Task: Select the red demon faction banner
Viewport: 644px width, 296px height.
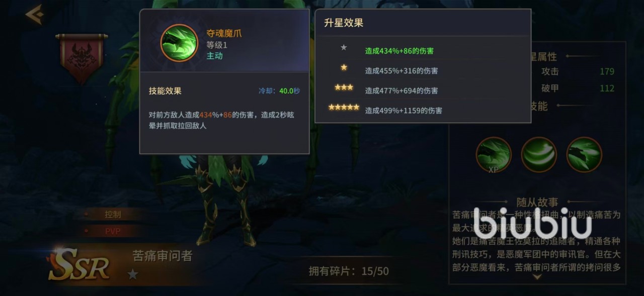Action: click(x=82, y=57)
